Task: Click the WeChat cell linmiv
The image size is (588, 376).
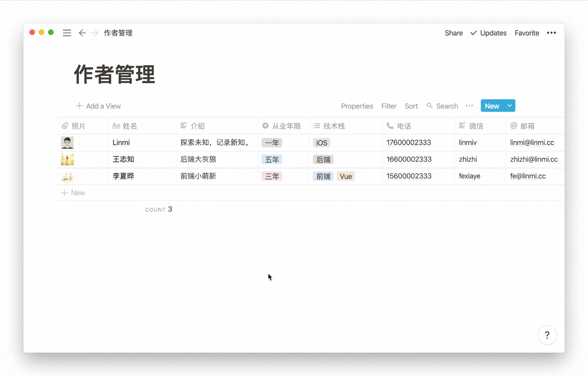Action: (x=480, y=143)
